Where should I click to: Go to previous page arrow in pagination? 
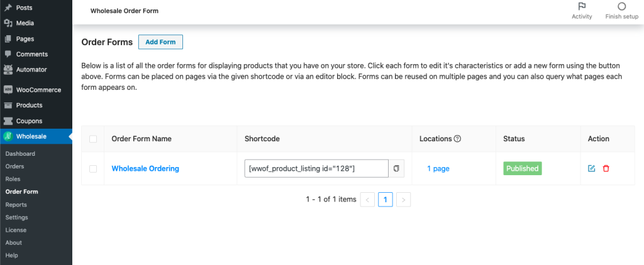click(367, 200)
